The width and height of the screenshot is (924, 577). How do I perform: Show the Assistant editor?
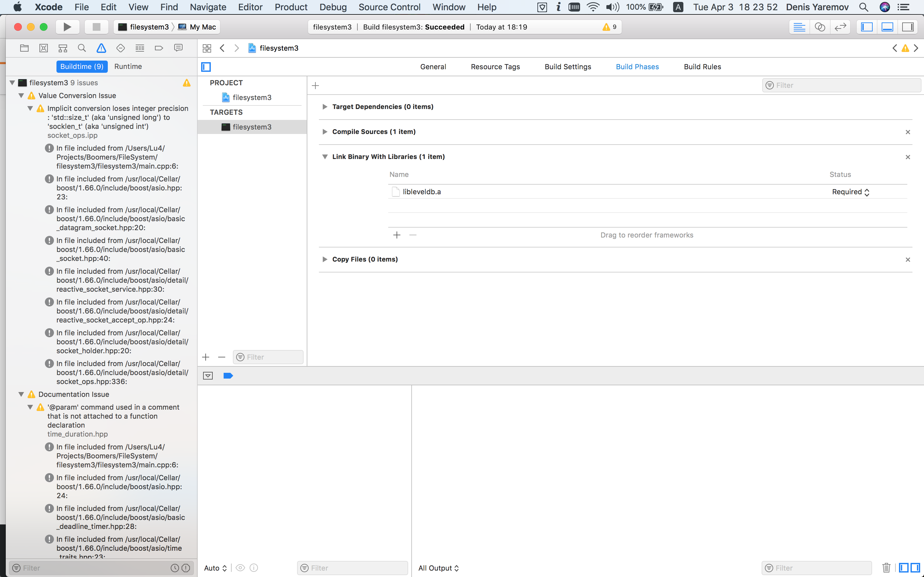point(820,27)
